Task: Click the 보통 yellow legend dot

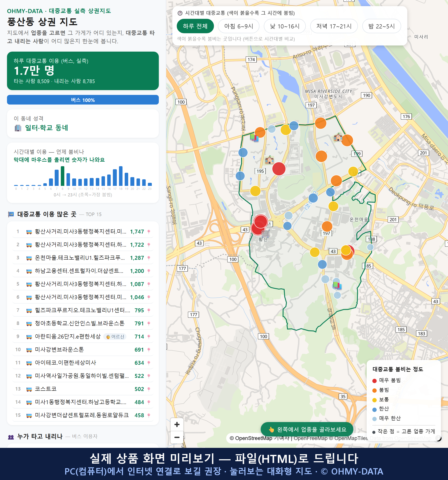Action: 374,400
